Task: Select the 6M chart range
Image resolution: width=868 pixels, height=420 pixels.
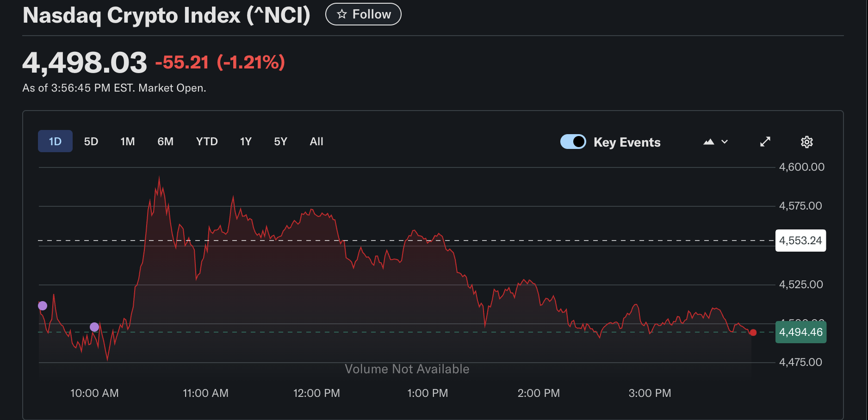Action: (x=165, y=142)
